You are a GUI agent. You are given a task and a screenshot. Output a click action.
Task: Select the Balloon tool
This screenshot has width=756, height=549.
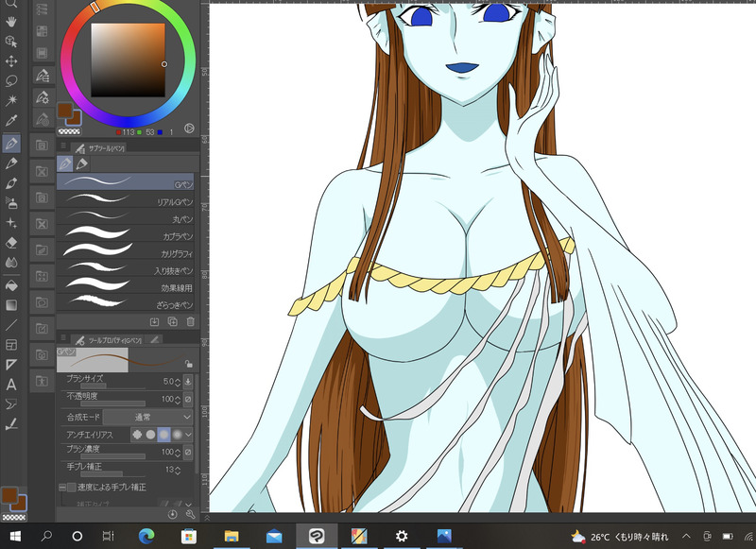point(11,403)
